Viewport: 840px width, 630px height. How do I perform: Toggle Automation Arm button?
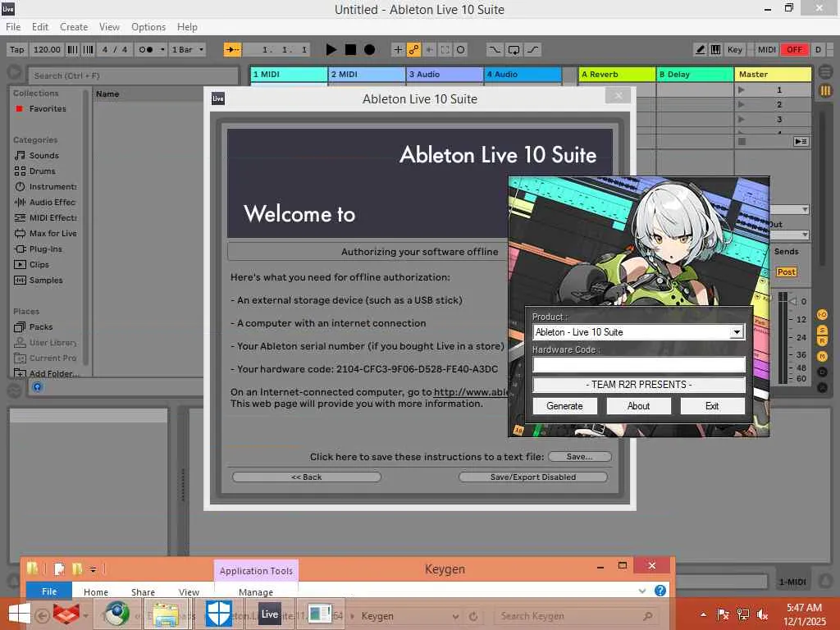413,50
